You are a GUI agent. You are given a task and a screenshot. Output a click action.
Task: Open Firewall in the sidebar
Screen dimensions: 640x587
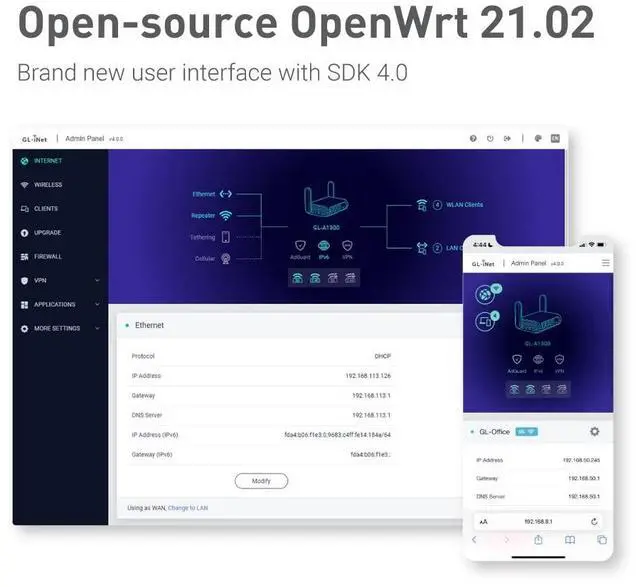[47, 257]
